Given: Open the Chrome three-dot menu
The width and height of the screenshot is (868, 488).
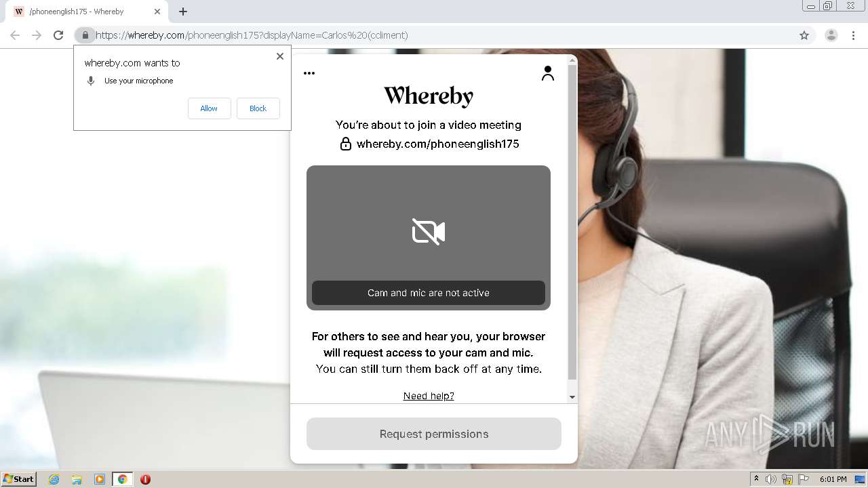Looking at the screenshot, I should tap(854, 35).
